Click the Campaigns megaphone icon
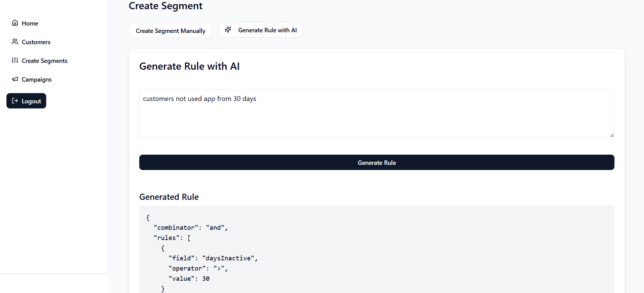The image size is (644, 293). [x=15, y=79]
